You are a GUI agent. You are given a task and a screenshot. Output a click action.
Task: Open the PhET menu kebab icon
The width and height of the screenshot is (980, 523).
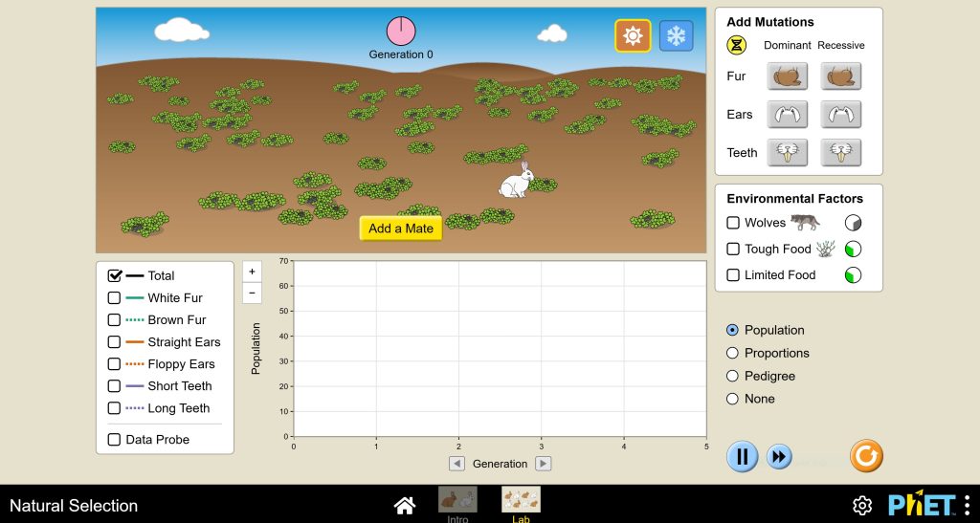tap(967, 505)
